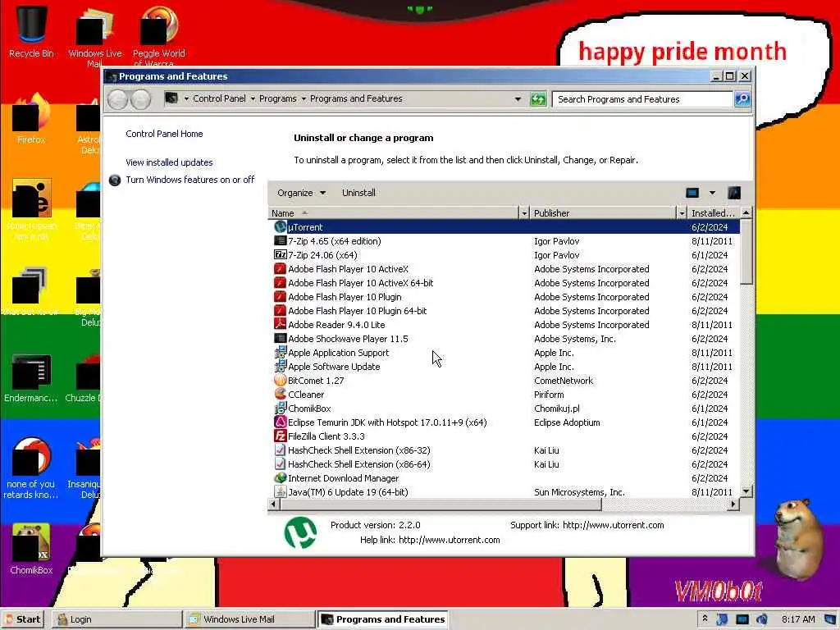Image resolution: width=840 pixels, height=630 pixels.
Task: Click the ChomikBox icon in program list
Action: (x=281, y=409)
